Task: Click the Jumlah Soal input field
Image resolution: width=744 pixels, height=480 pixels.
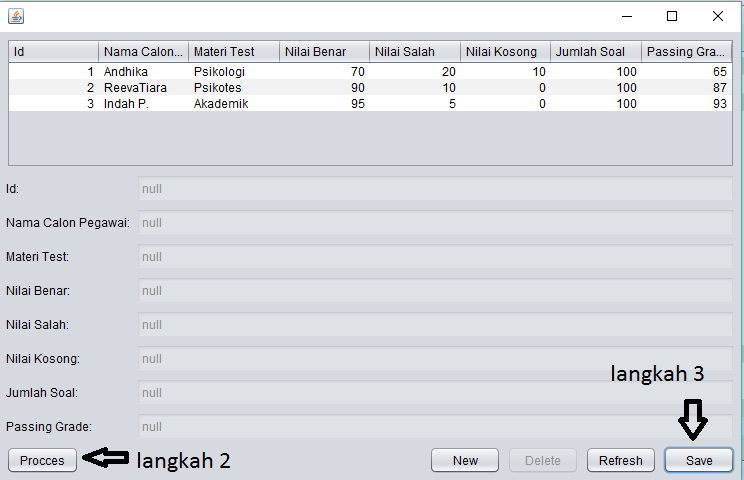Action: tap(435, 393)
